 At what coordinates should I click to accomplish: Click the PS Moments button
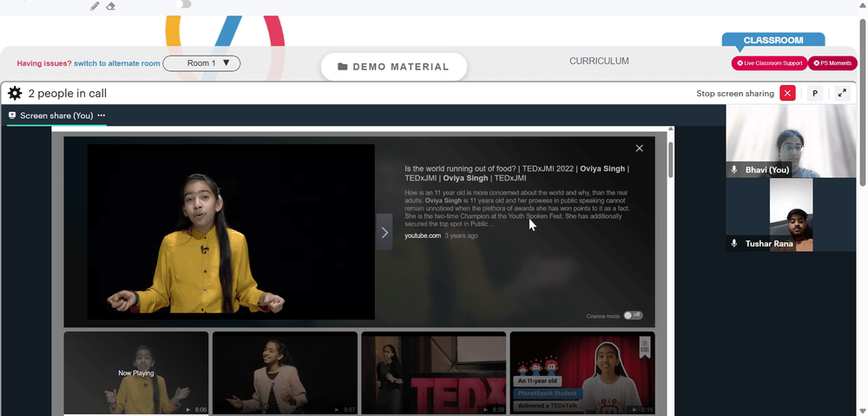pos(832,63)
